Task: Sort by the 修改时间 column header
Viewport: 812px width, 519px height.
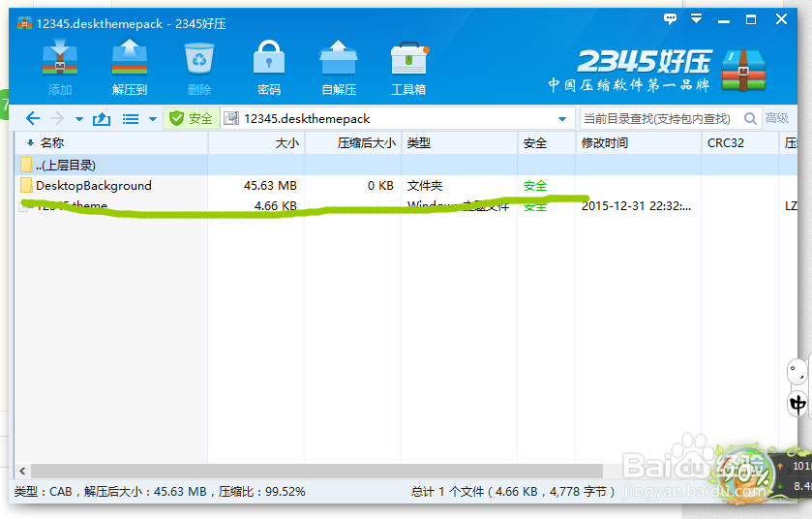Action: coord(639,143)
